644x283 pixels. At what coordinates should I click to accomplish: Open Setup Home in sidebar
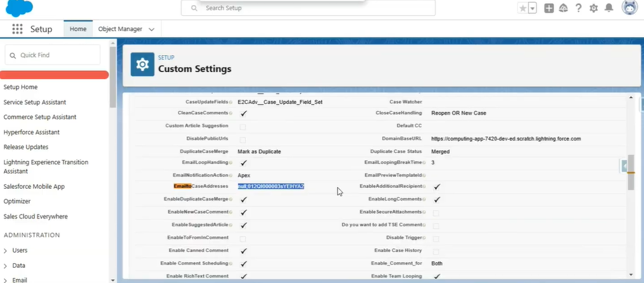20,87
